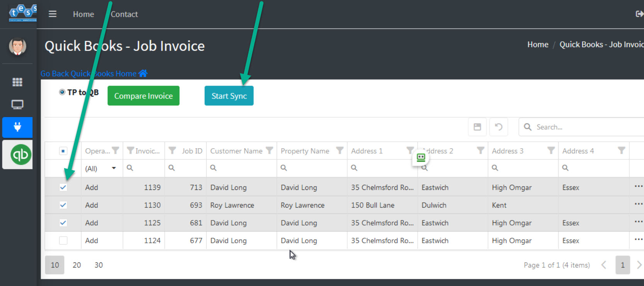The height and width of the screenshot is (286, 644).
Task: Click the save state icon above the grid
Action: point(477,127)
